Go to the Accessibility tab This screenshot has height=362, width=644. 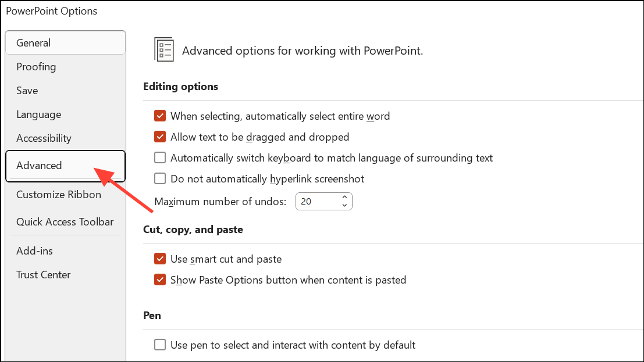[x=44, y=138]
